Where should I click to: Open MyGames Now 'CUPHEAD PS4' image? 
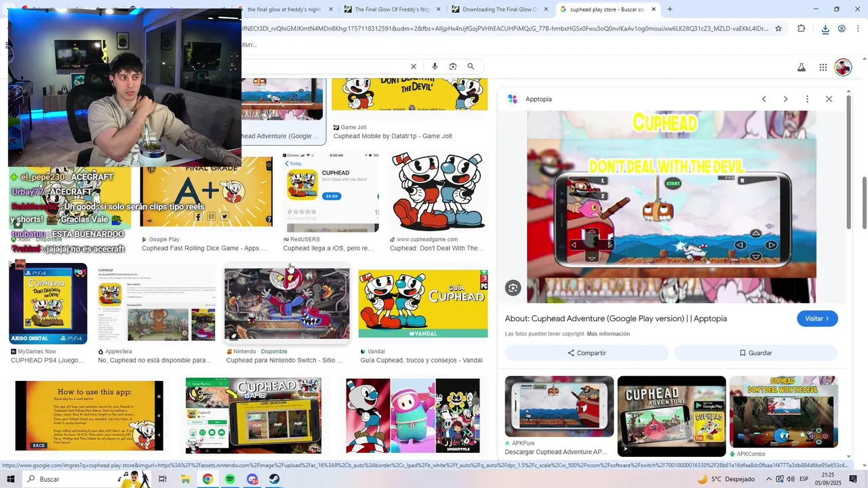click(47, 304)
